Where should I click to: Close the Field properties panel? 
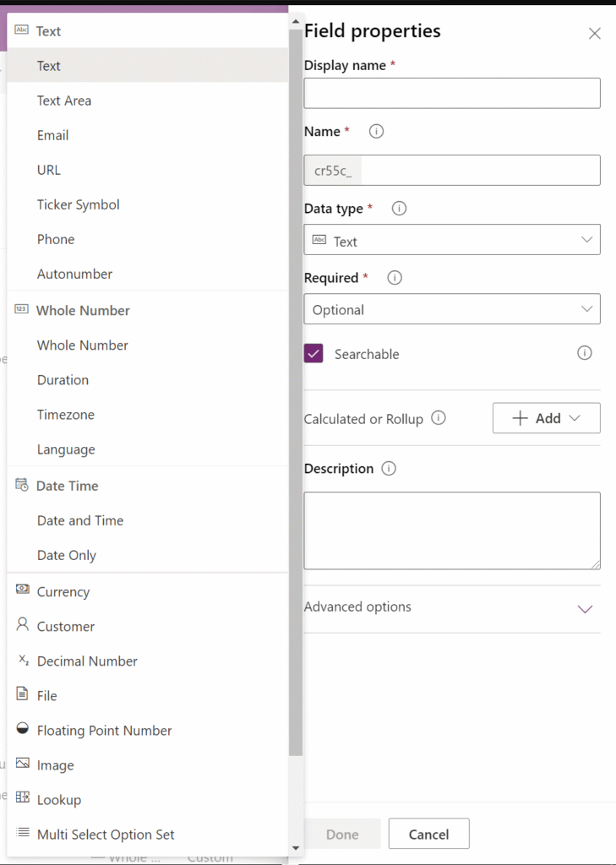(x=595, y=34)
